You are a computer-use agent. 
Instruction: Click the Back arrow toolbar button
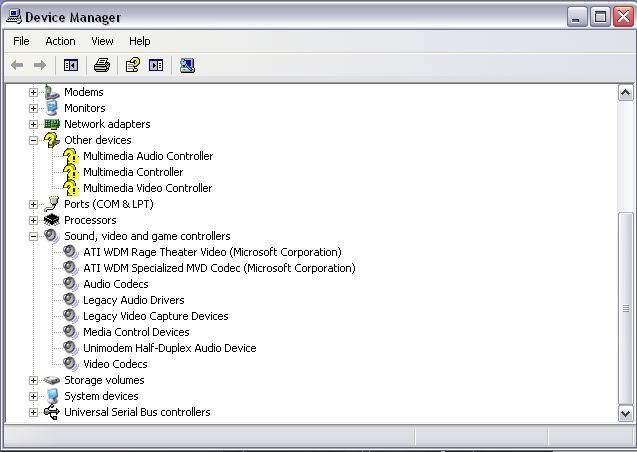tap(17, 65)
